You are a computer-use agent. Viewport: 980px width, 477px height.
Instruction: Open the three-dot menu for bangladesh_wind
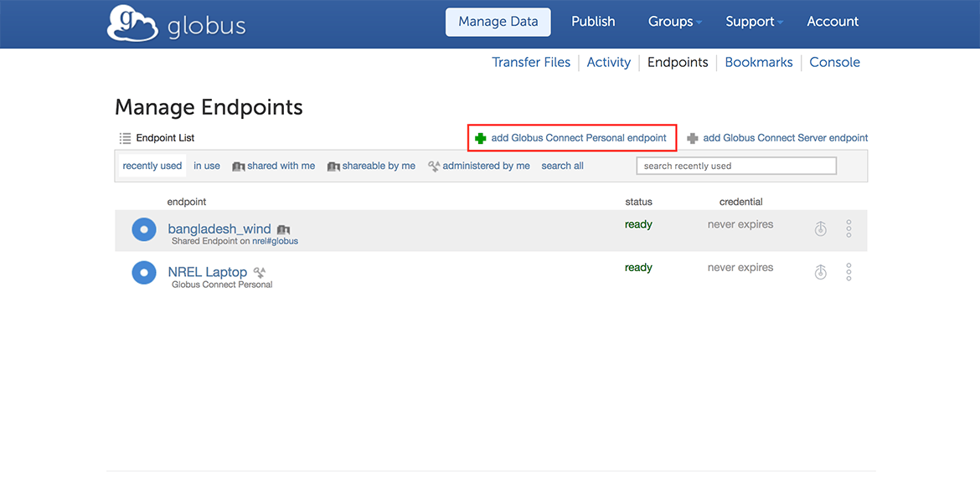(x=848, y=229)
